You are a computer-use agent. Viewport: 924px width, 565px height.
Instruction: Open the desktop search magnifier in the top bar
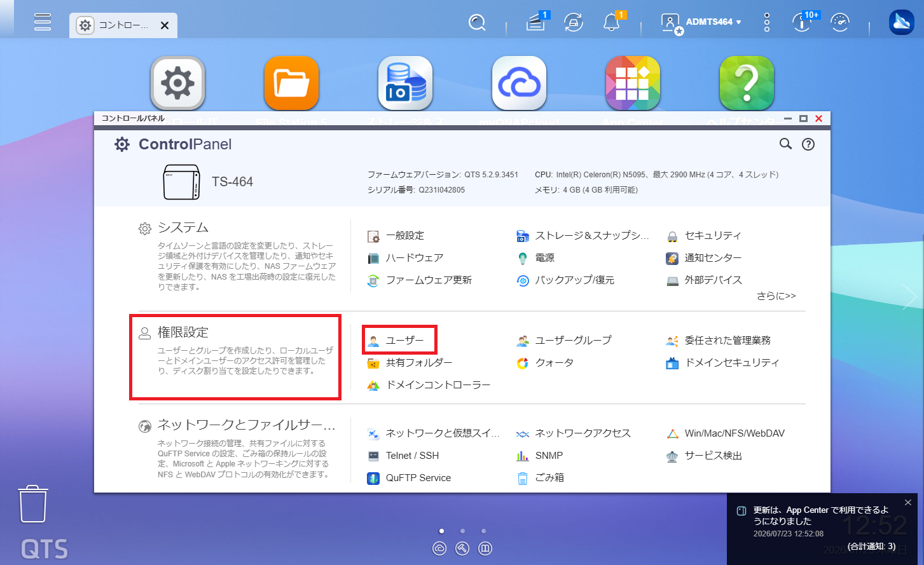point(477,23)
